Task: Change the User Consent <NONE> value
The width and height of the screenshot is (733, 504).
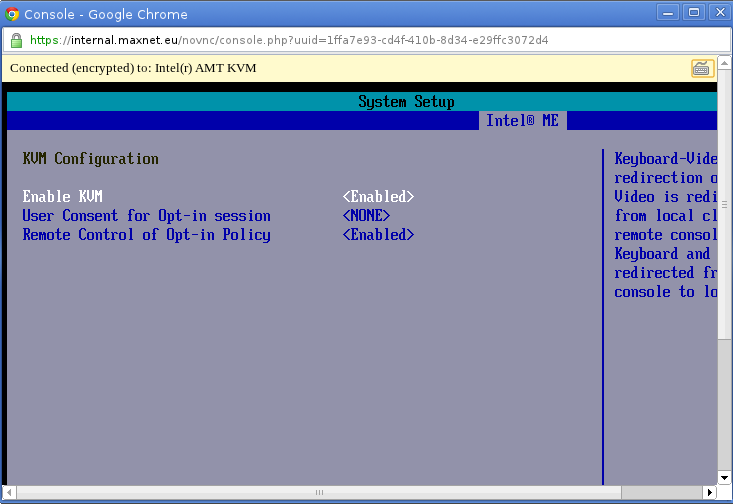Action: (366, 216)
